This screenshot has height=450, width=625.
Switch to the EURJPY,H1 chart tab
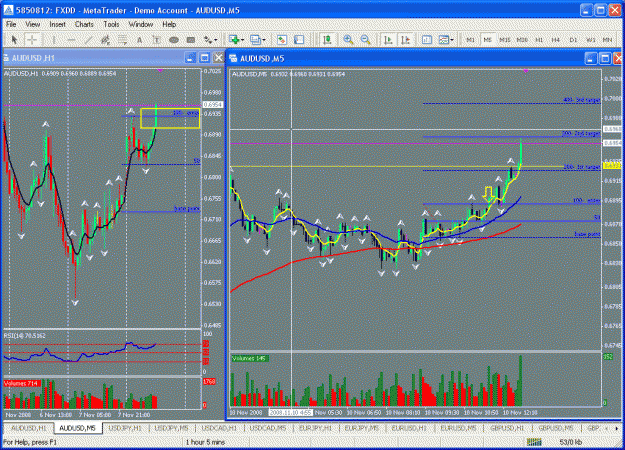316,428
